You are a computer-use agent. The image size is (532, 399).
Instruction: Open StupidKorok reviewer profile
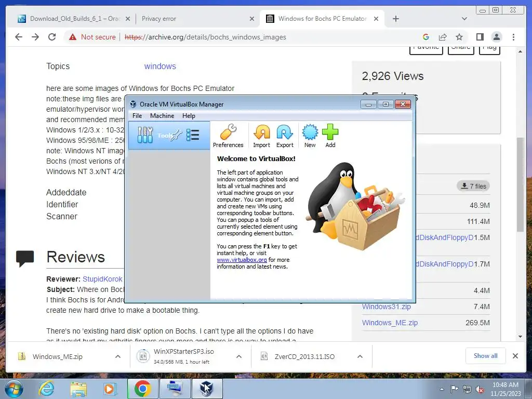pos(102,279)
